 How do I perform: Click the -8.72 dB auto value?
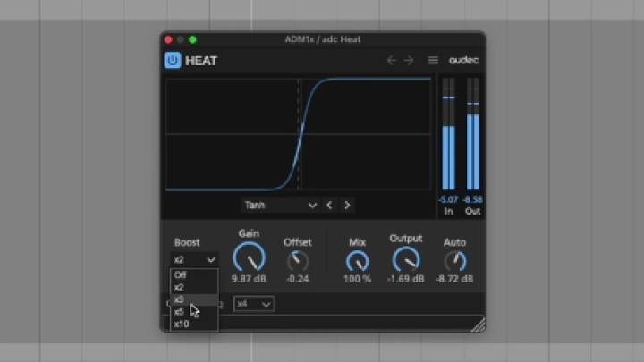(x=454, y=279)
